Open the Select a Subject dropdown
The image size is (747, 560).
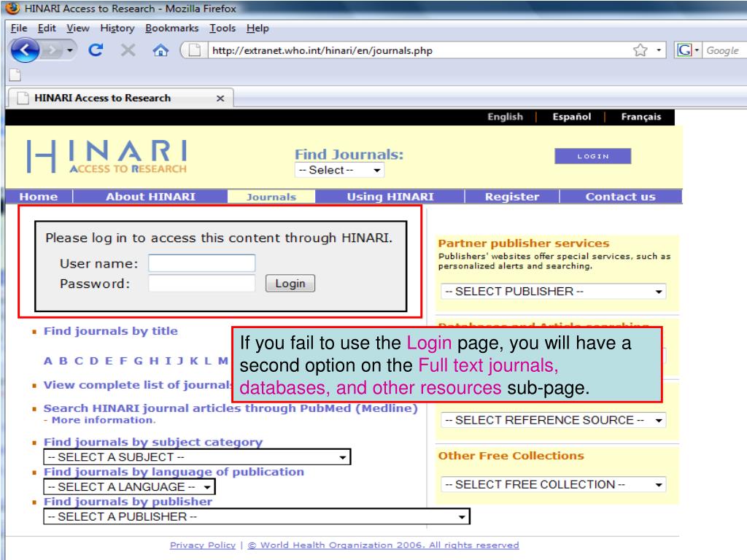197,457
